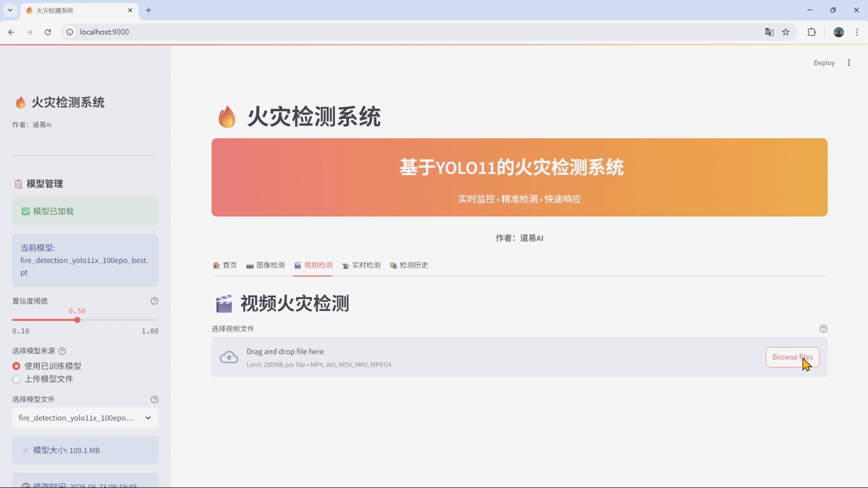Click the 首页 home icon in navigation
Viewport: 868px width, 488px height.
217,266
